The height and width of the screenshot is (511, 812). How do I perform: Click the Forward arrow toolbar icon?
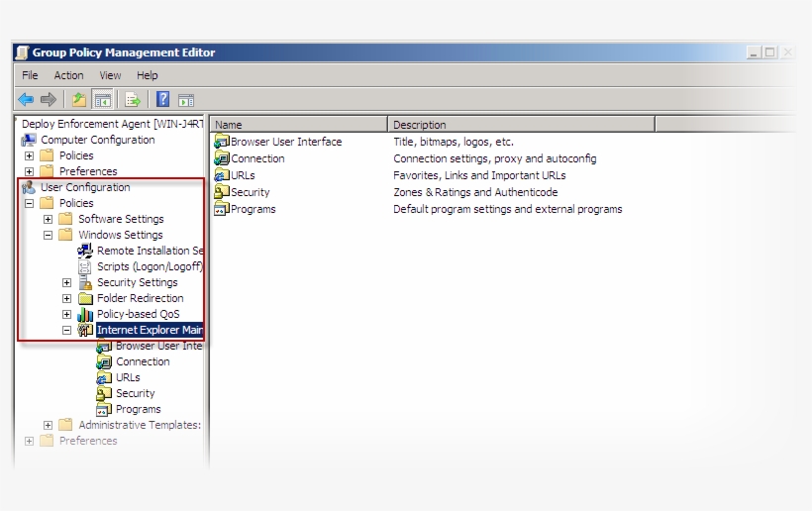[x=49, y=99]
